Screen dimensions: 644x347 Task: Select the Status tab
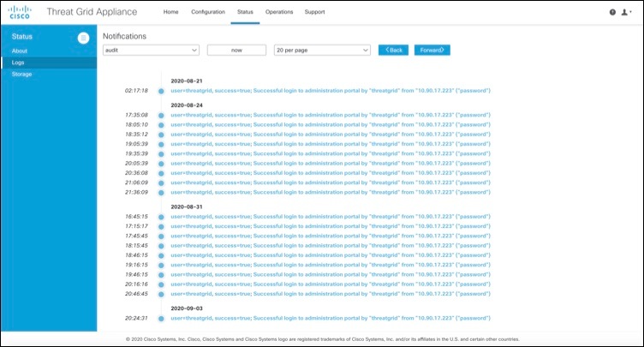click(x=245, y=12)
